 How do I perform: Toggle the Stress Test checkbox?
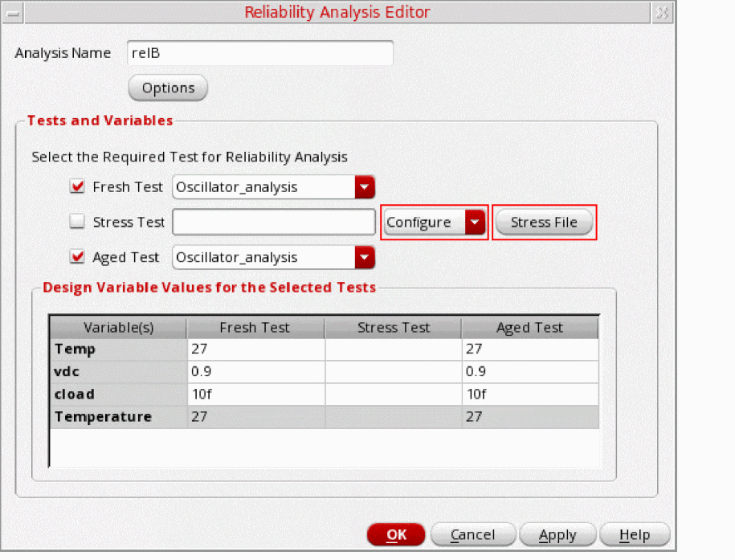pos(78,223)
